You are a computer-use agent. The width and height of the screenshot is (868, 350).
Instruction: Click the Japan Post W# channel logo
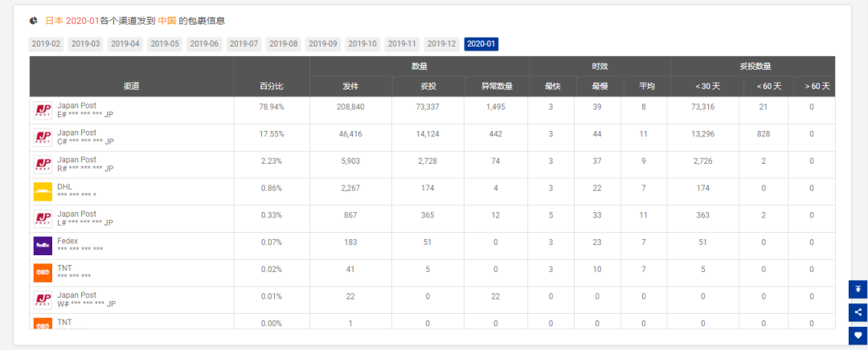(x=43, y=300)
